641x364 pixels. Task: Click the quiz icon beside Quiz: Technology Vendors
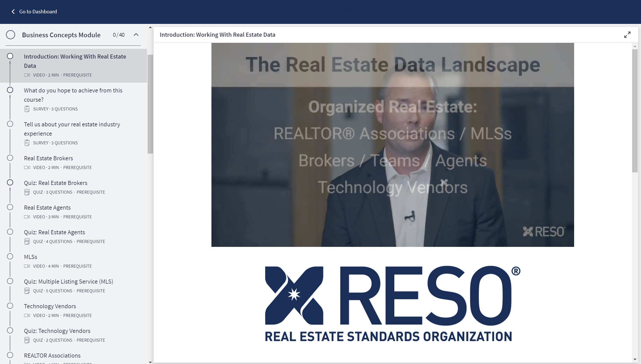27,340
